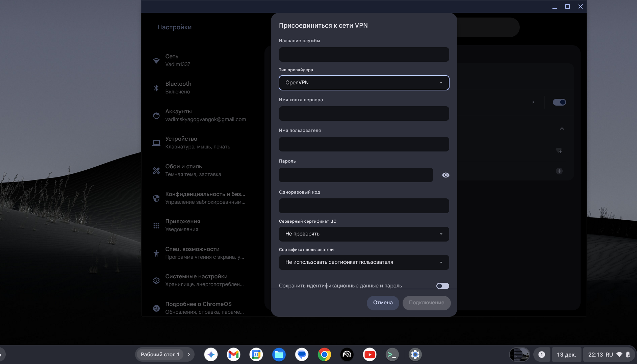The height and width of the screenshot is (364, 637).
Task: Toggle the blue network switch off
Action: (x=559, y=102)
